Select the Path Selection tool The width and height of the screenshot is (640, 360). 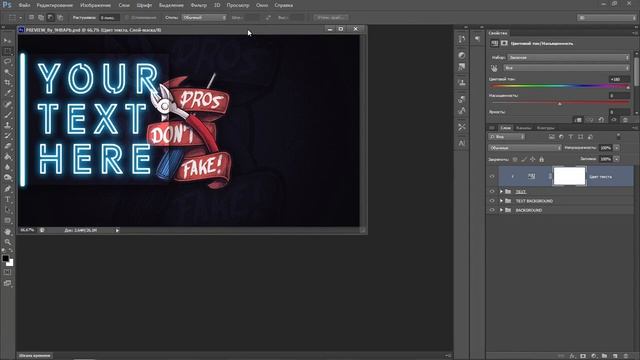click(7, 210)
